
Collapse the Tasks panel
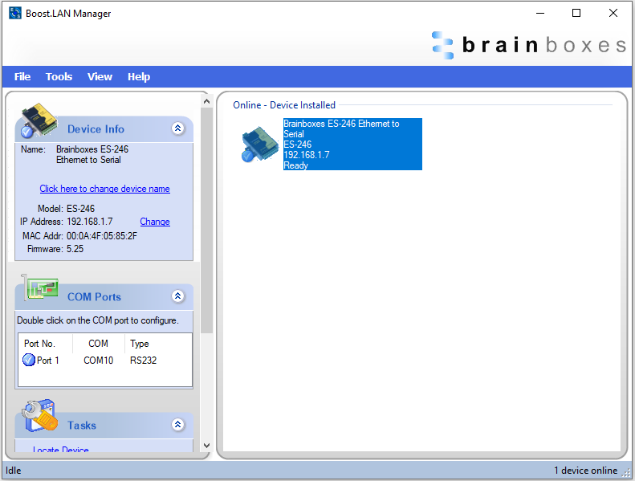coord(178,425)
